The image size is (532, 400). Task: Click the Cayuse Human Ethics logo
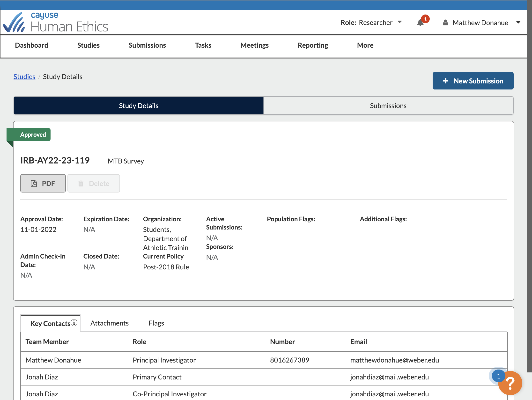tap(56, 22)
